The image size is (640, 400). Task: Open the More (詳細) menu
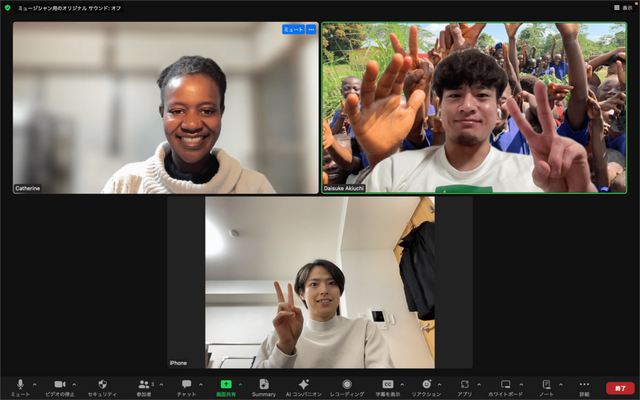(x=584, y=384)
